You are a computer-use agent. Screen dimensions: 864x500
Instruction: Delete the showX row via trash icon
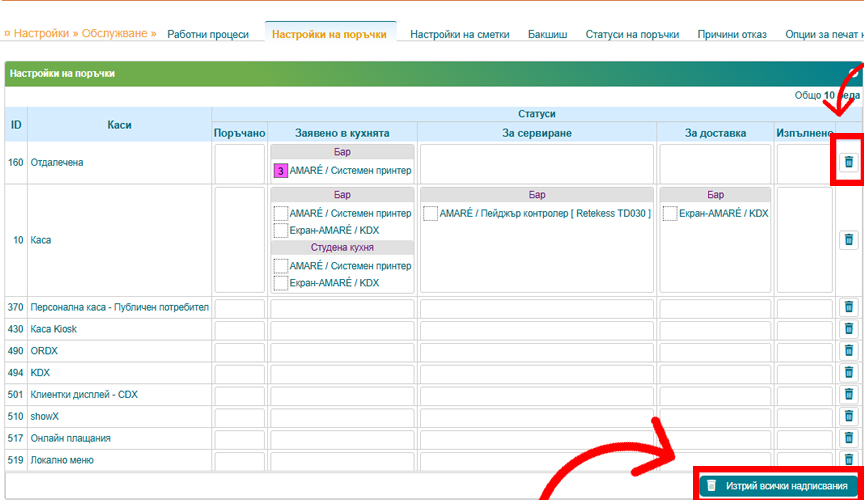pos(848,416)
